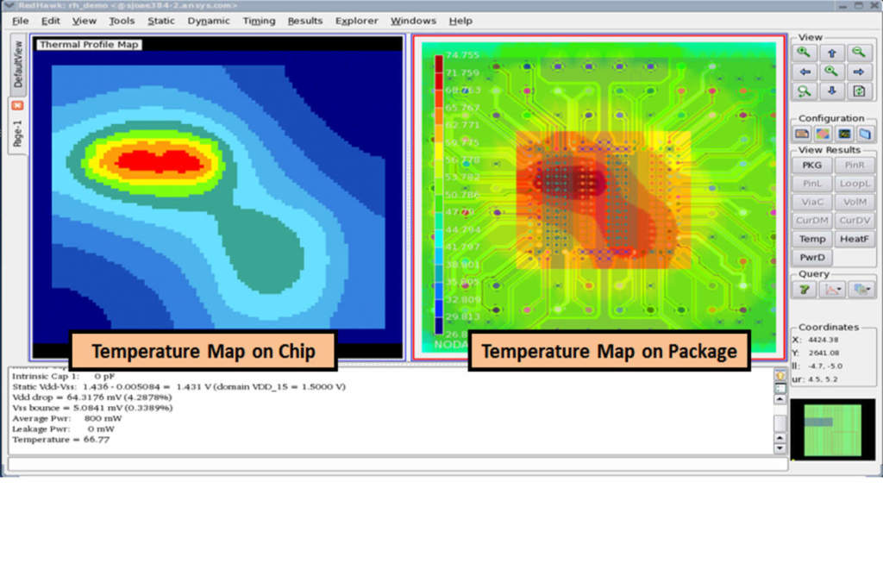
Task: Click the dark red 74.755 legend swatch
Action: [x=439, y=63]
